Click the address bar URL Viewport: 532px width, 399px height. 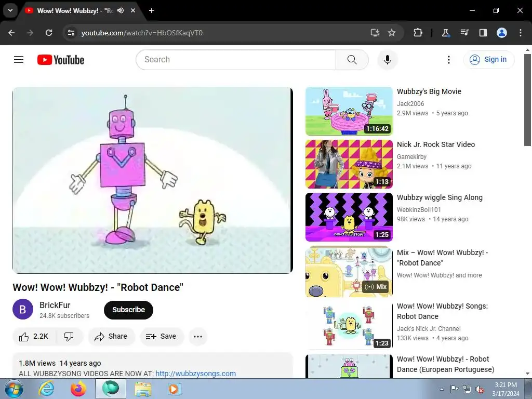click(x=142, y=33)
